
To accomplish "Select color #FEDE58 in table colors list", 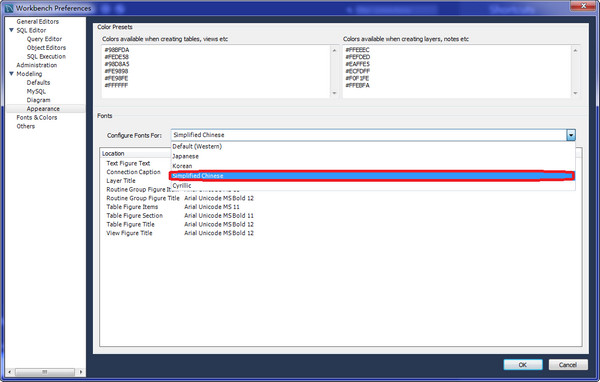I will click(117, 57).
